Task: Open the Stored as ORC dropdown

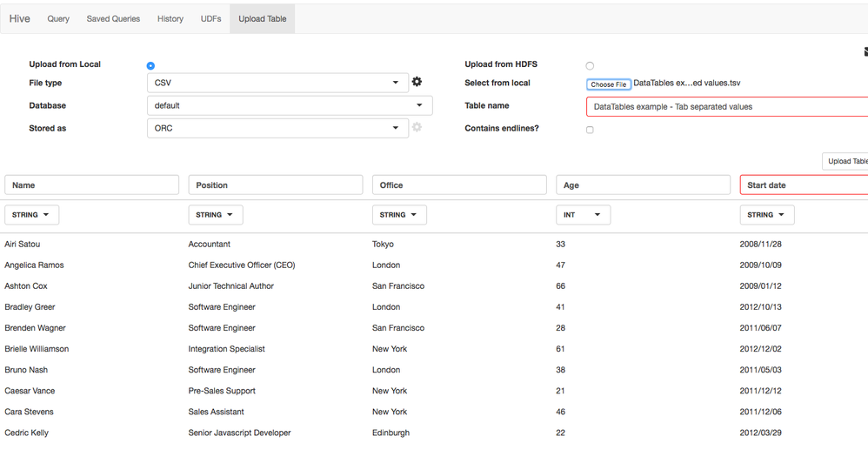Action: click(x=277, y=128)
